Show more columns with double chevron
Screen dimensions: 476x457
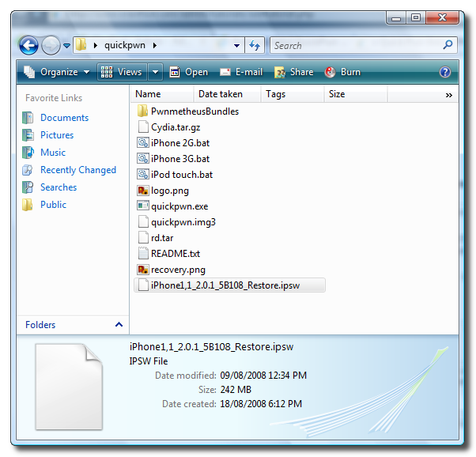pyautogui.click(x=449, y=95)
